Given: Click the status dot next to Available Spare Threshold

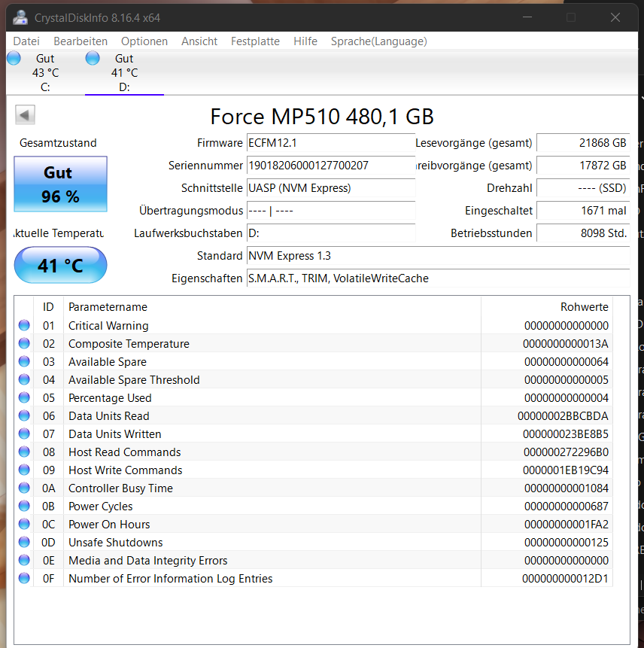Looking at the screenshot, I should [x=24, y=379].
